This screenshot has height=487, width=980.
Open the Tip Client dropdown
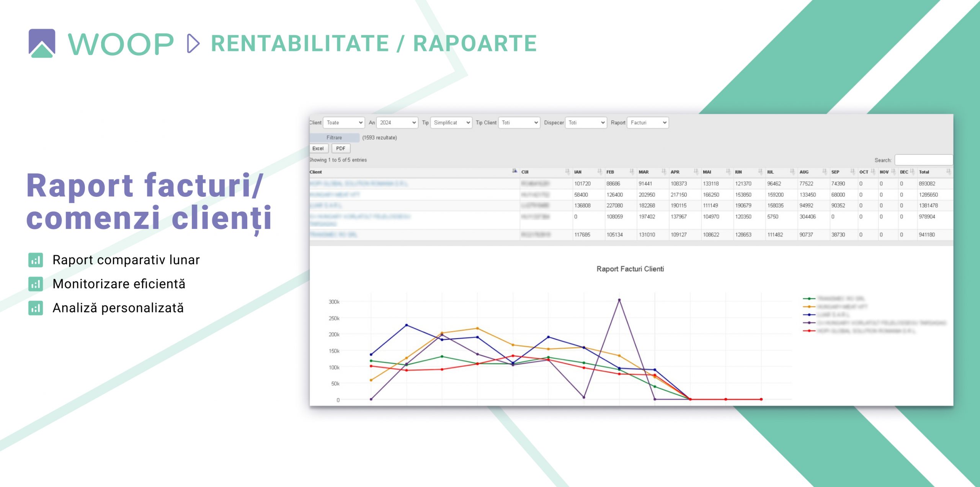coord(519,123)
